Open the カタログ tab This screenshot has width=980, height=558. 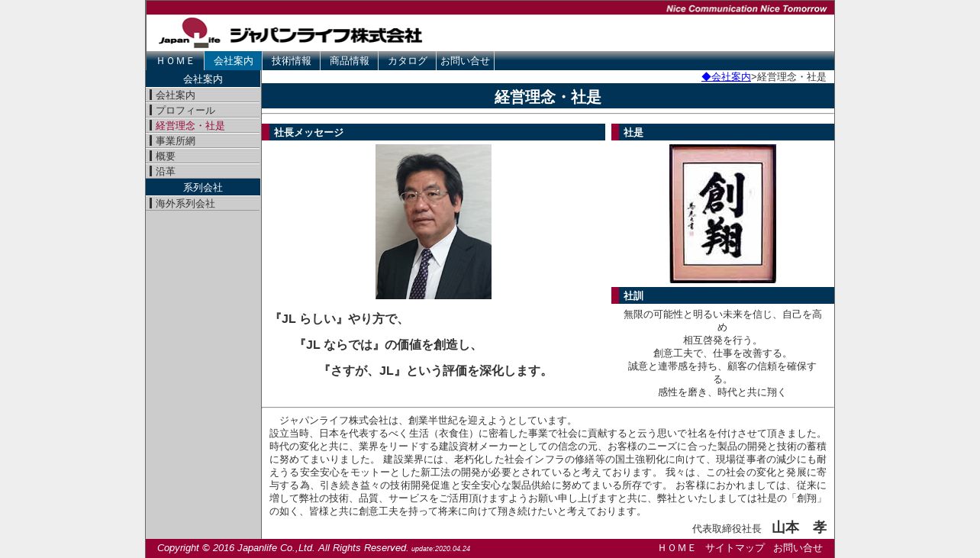click(x=408, y=61)
